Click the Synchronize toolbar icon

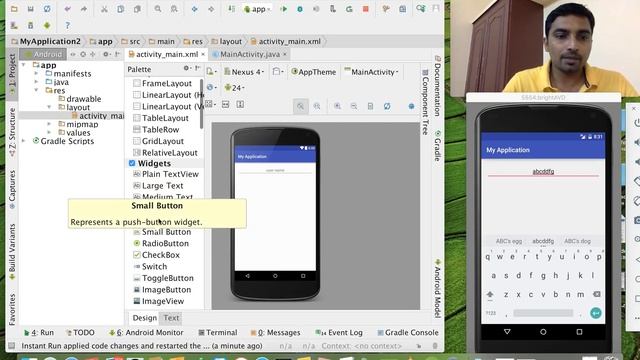pos(47,9)
